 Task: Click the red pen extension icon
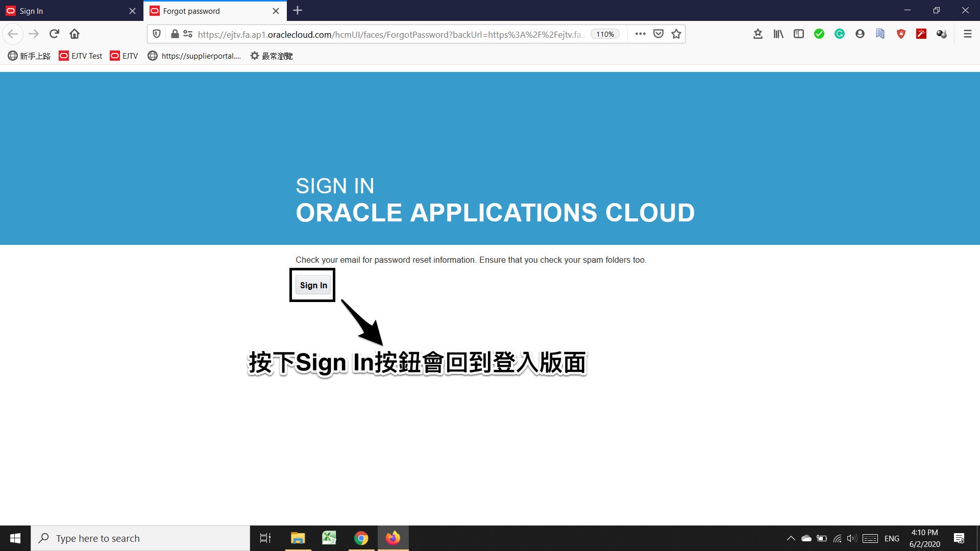(x=921, y=34)
